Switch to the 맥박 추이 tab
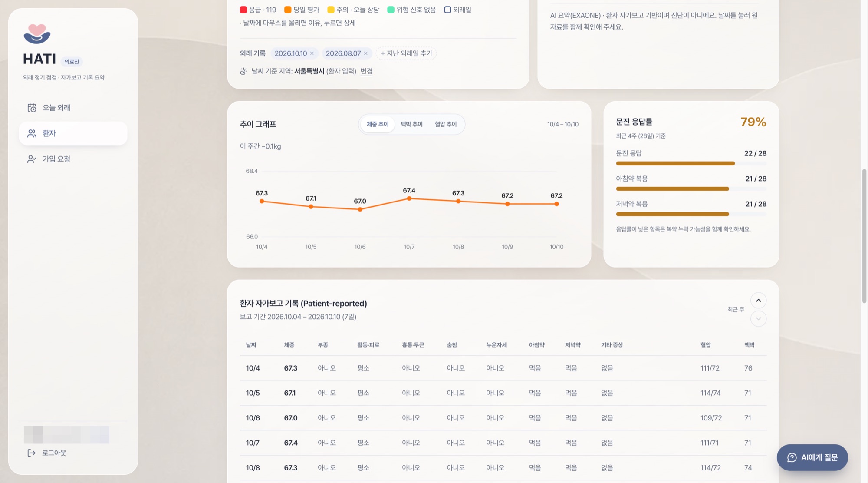The height and width of the screenshot is (483, 868). click(x=411, y=124)
